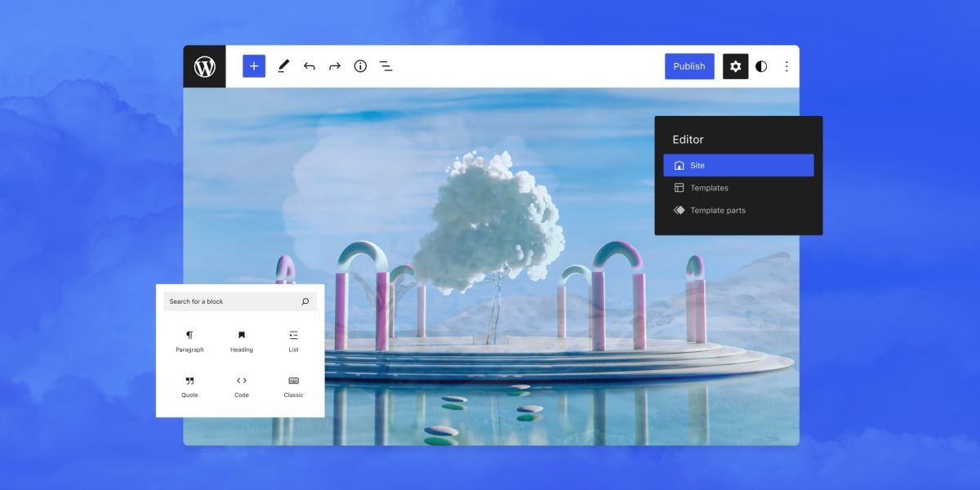Redo the last change
Viewport: 980px width, 490px height.
pyautogui.click(x=335, y=66)
